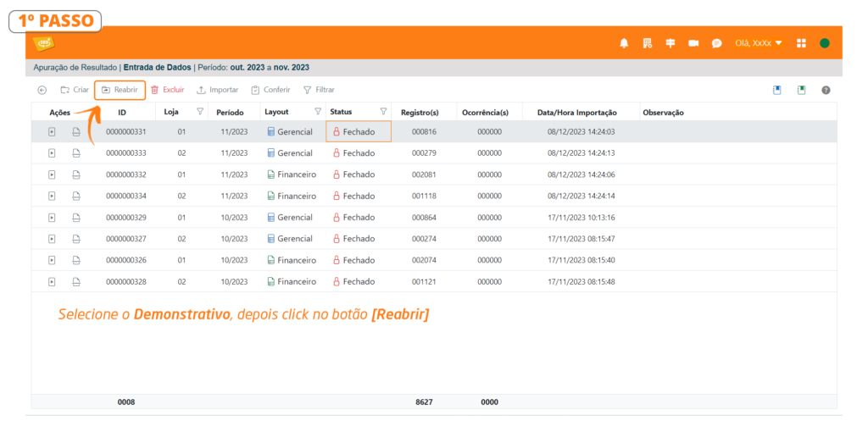Click document icon for ID 0000000328
This screenshot has width=868, height=443.
[76, 282]
